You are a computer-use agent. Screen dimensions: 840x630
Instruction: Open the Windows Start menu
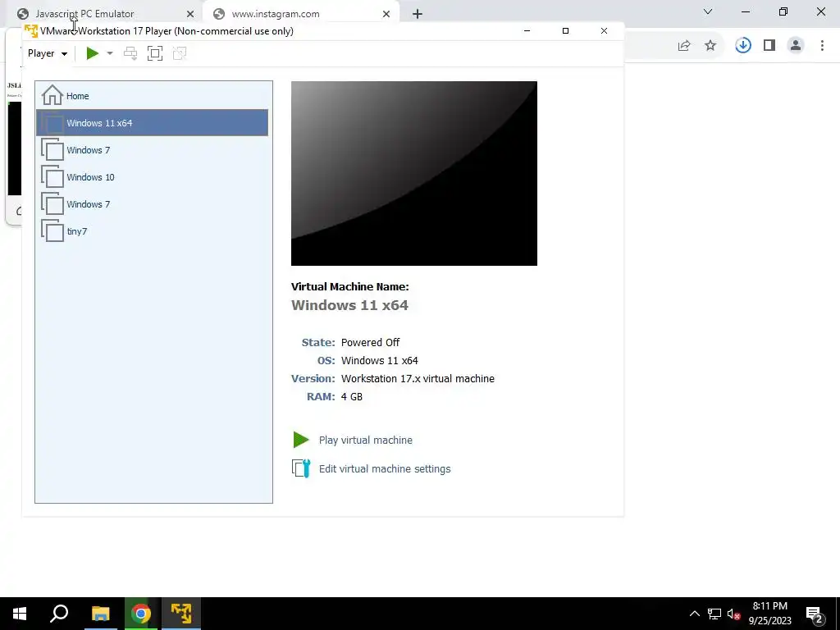tap(20, 614)
